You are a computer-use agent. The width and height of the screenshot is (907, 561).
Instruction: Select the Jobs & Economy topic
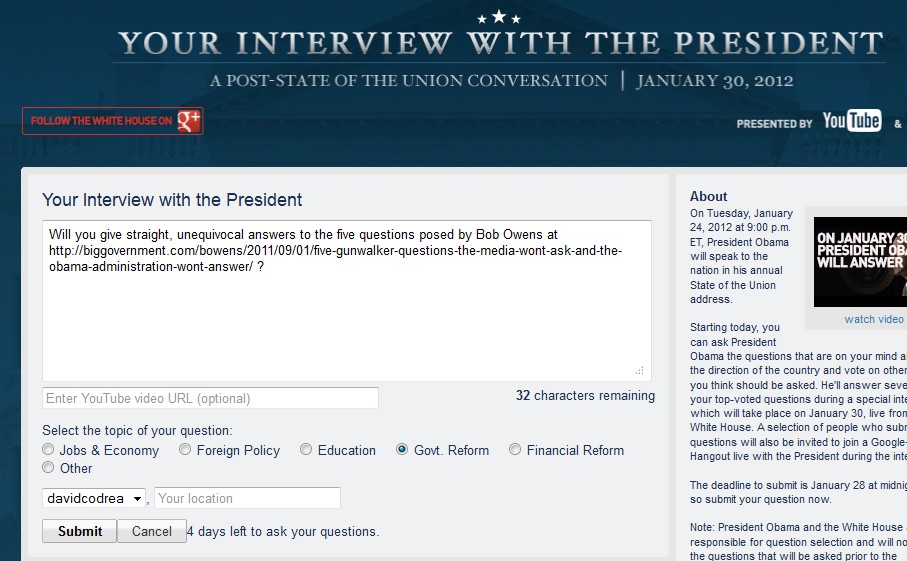pos(49,450)
